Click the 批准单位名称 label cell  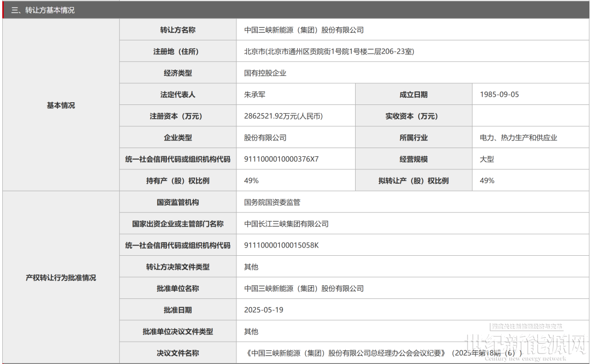tap(178, 289)
